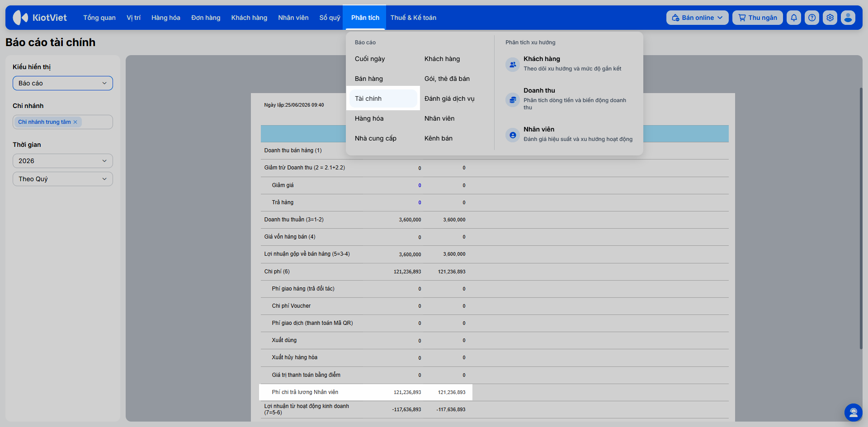Click the Ngày lập report date text
Viewport: 868px width, 427px height.
(x=294, y=105)
